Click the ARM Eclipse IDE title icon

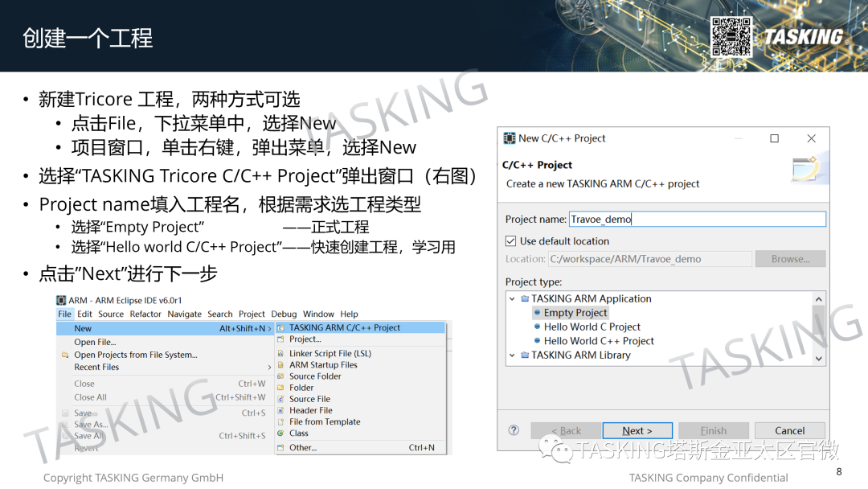(61, 300)
